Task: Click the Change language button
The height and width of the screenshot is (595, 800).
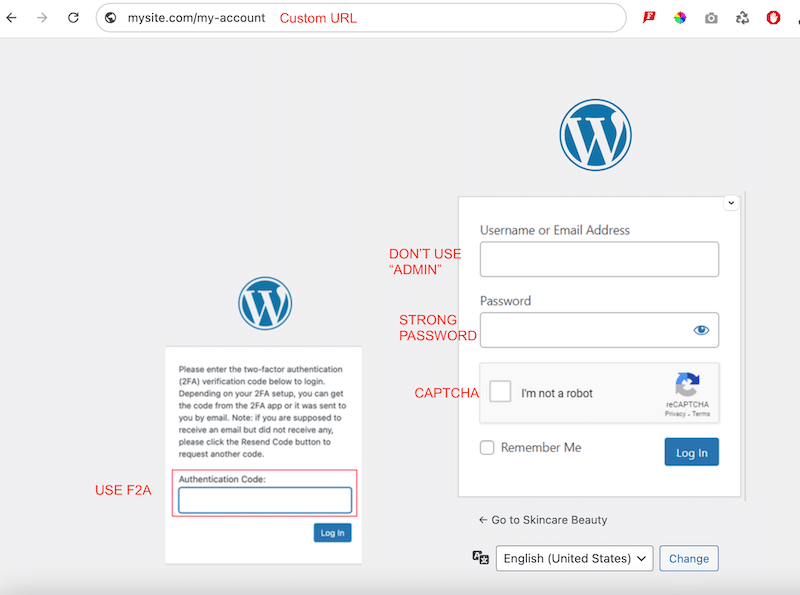Action: [688, 558]
